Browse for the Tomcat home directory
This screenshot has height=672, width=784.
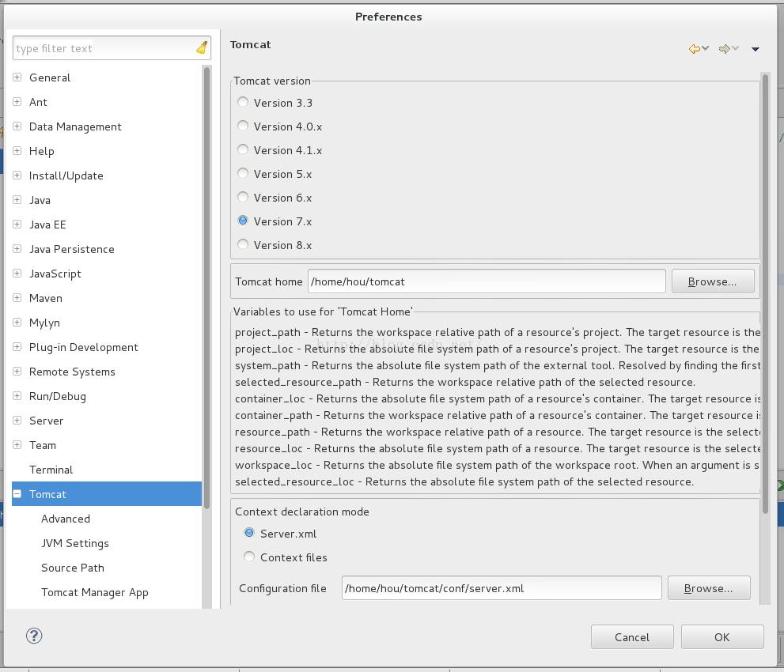[x=713, y=281]
